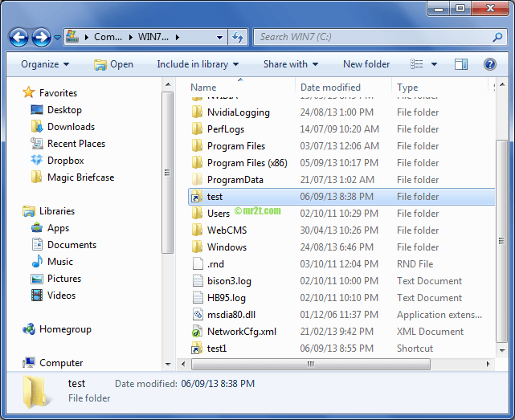Click the Refresh button in address bar
Viewport: 515px width, 420px height.
238,37
